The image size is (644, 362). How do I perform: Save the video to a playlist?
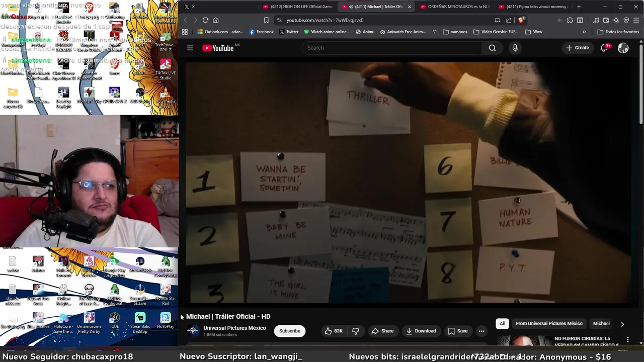click(x=458, y=331)
